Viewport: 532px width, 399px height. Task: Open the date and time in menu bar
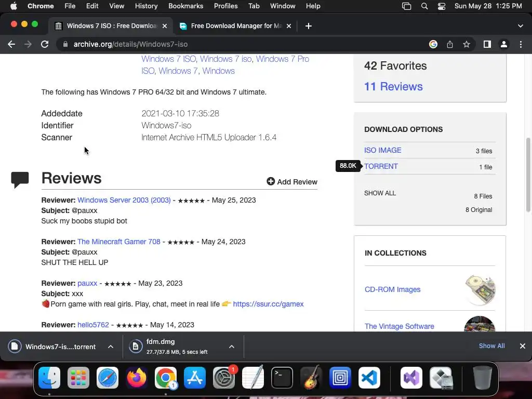click(x=488, y=6)
